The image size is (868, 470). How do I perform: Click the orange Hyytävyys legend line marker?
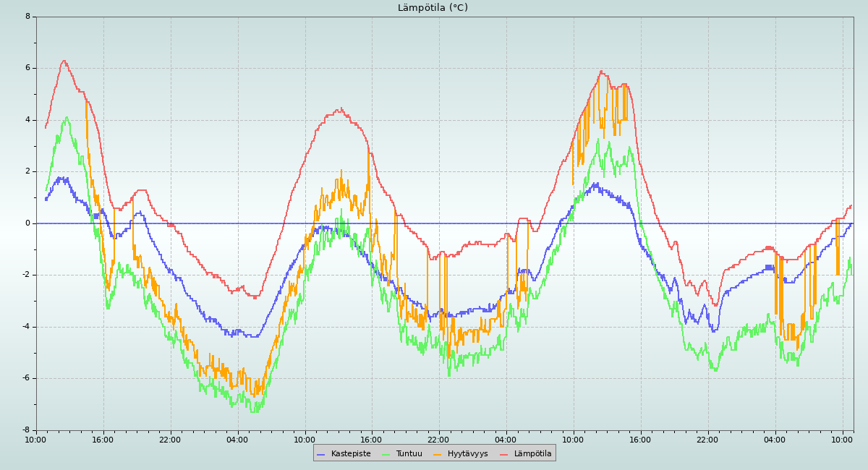click(x=438, y=454)
